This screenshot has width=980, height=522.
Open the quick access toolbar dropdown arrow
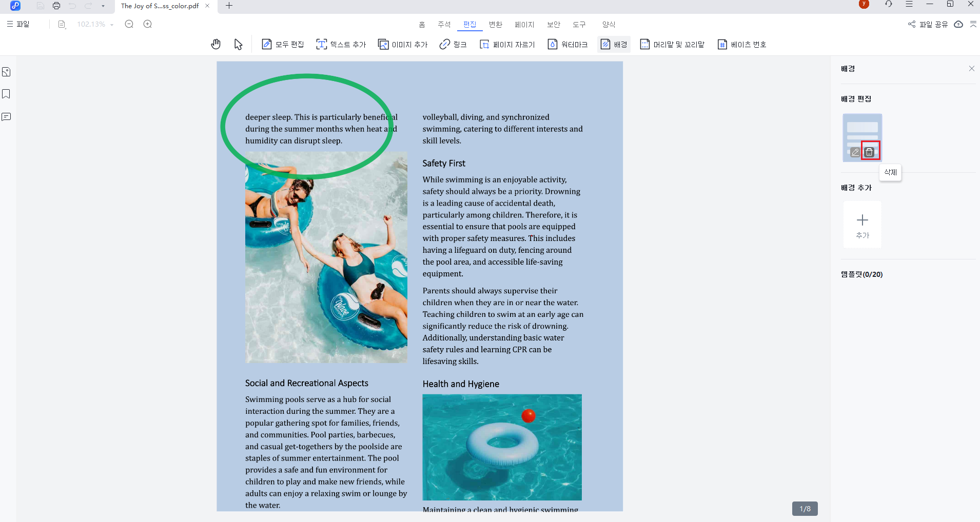pyautogui.click(x=103, y=6)
